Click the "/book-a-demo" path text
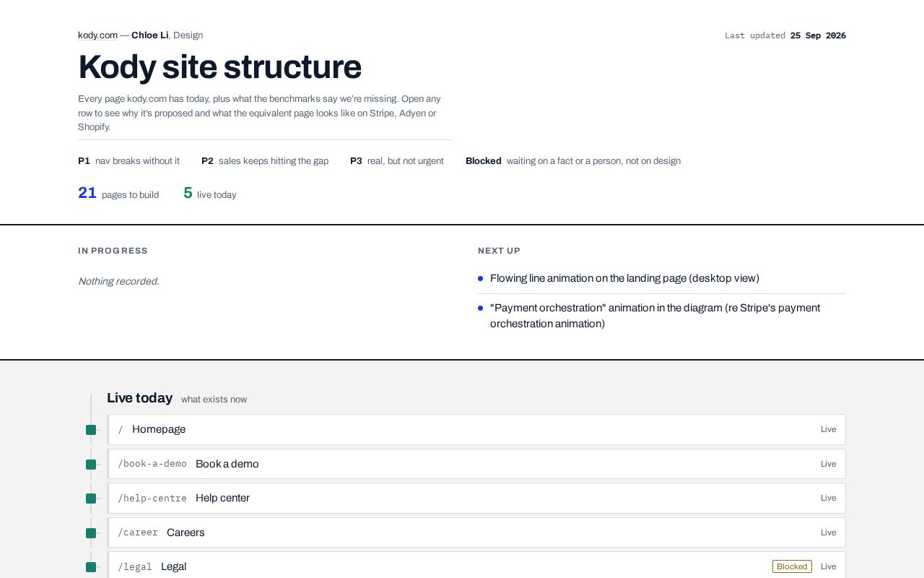Viewport: 924px width, 578px height. [152, 464]
